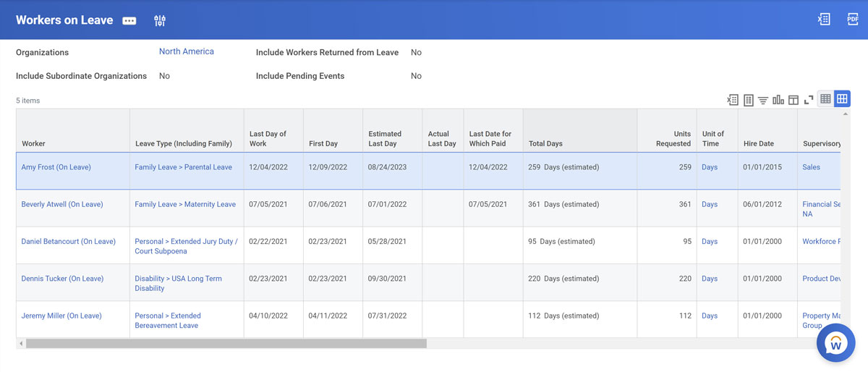
Task: Select the highlighted blue grid view toggle
Action: pos(842,99)
